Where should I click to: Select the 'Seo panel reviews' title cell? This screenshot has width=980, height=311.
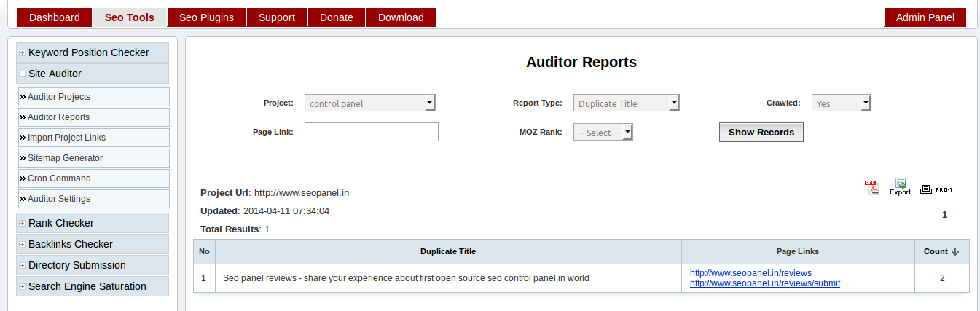pos(448,278)
